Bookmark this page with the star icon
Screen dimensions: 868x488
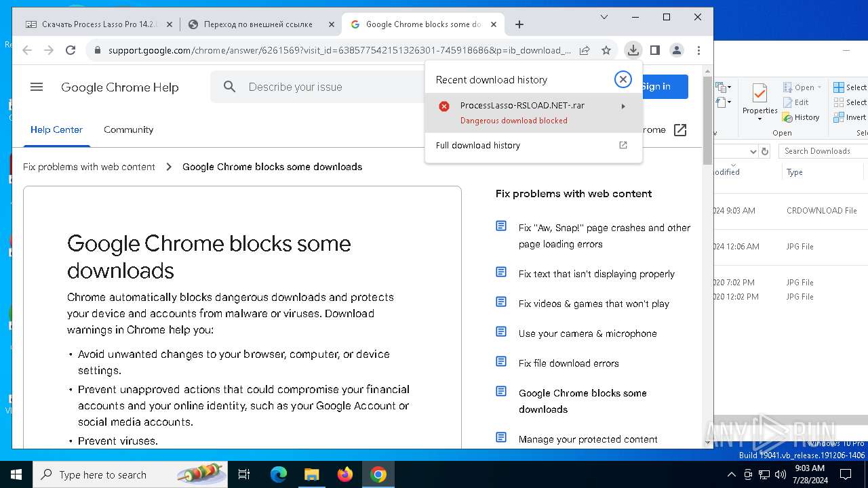(606, 50)
